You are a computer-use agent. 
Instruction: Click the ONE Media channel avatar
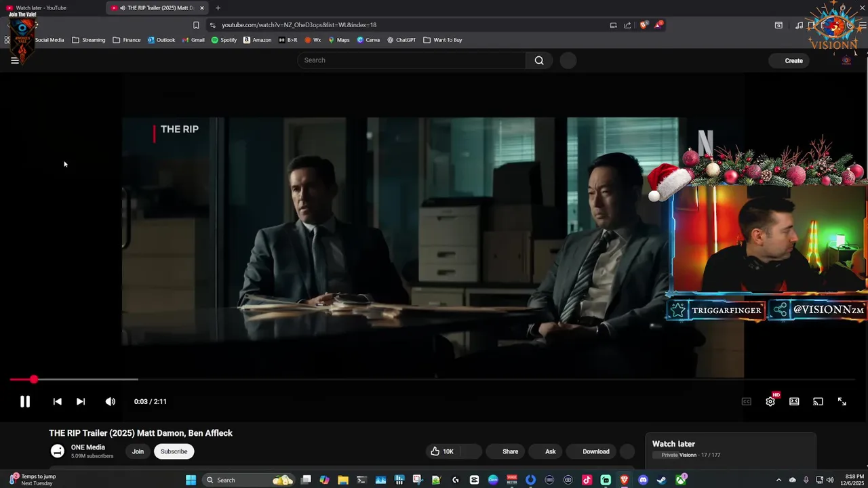click(58, 451)
